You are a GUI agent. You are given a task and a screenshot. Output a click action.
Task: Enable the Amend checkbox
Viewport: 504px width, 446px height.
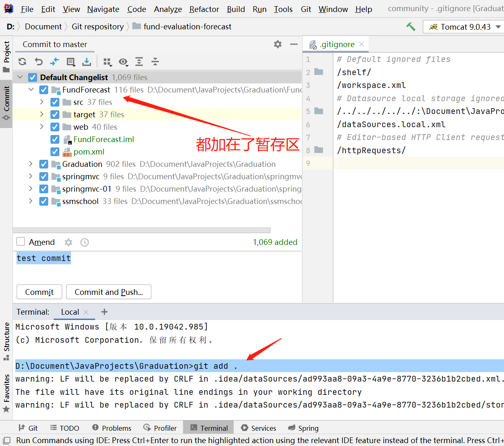[x=21, y=242]
